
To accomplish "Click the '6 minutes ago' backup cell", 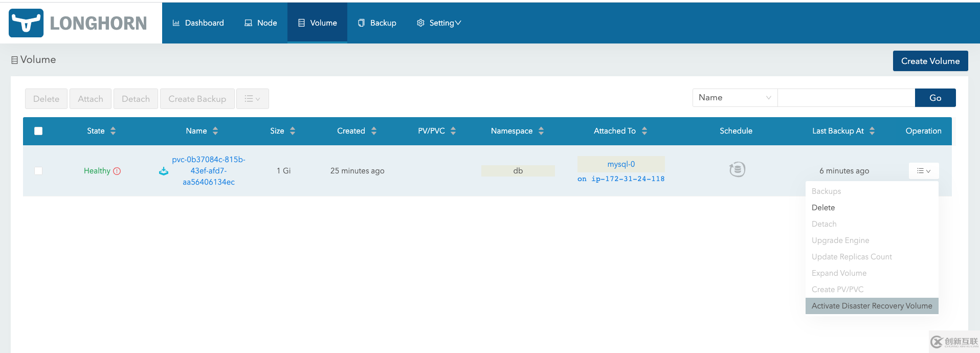I will pyautogui.click(x=844, y=171).
